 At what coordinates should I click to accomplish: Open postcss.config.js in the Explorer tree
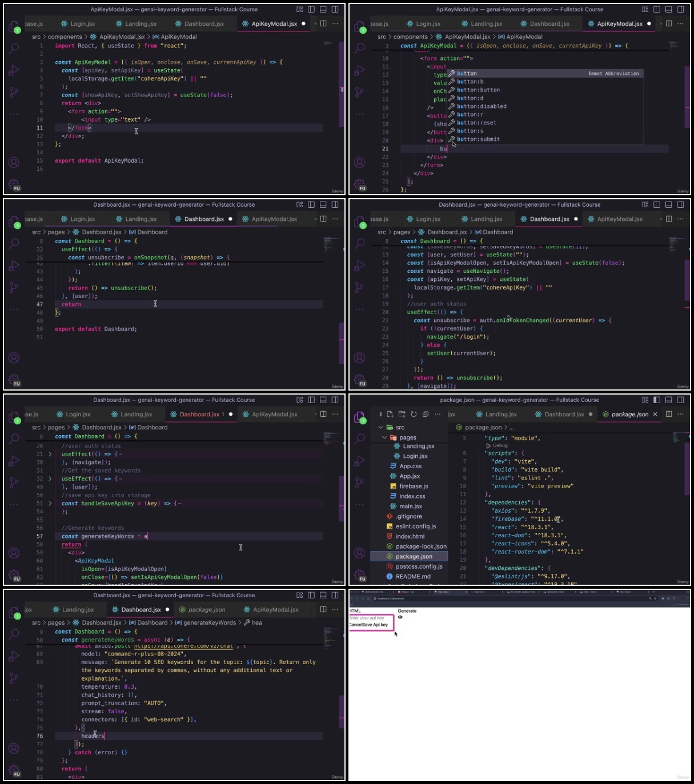tap(419, 566)
